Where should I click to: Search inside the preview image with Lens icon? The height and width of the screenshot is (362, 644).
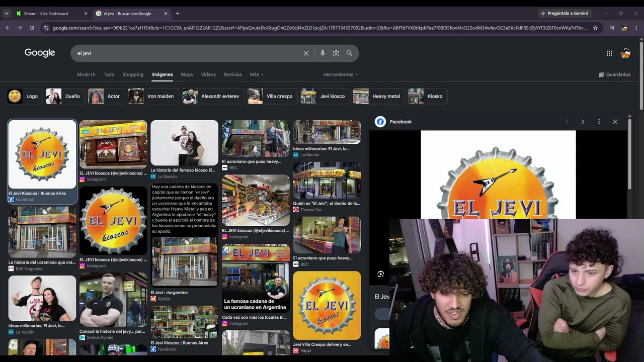[x=380, y=274]
